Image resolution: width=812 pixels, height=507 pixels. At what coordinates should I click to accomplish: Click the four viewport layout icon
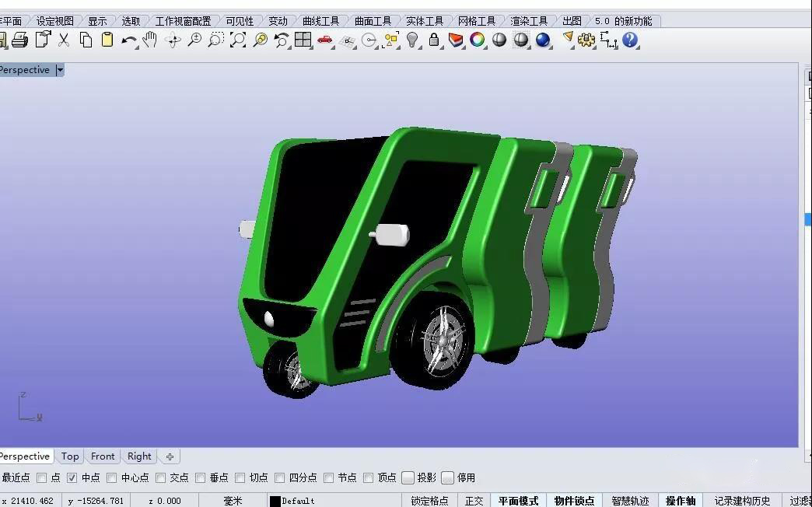(x=303, y=40)
